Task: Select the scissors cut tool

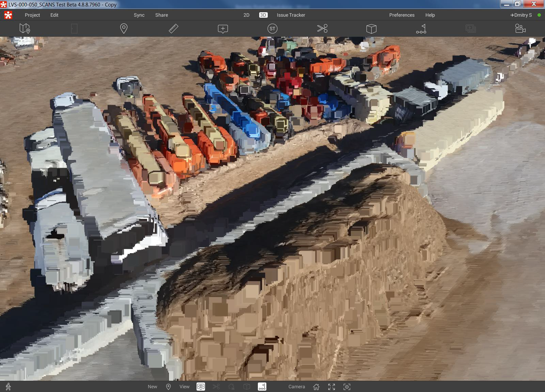Action: 322,29
